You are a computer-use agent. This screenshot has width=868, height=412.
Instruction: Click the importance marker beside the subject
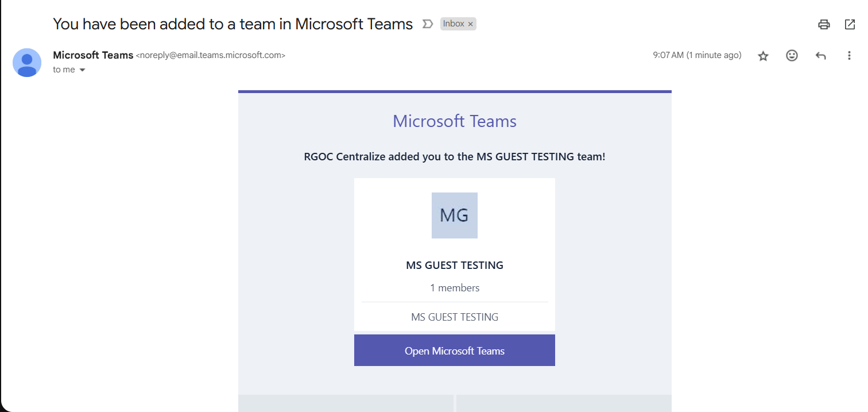click(427, 24)
